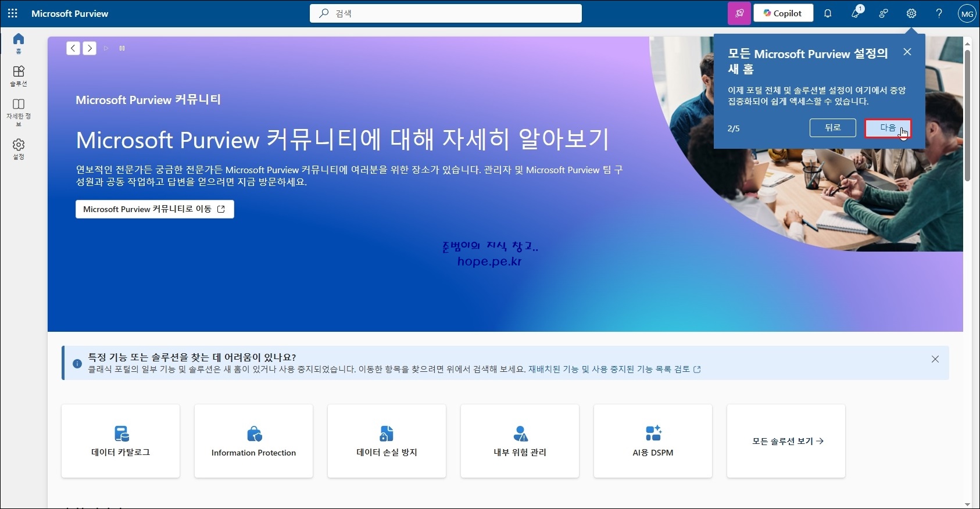
Task: Open the notifications bell icon
Action: tap(828, 13)
